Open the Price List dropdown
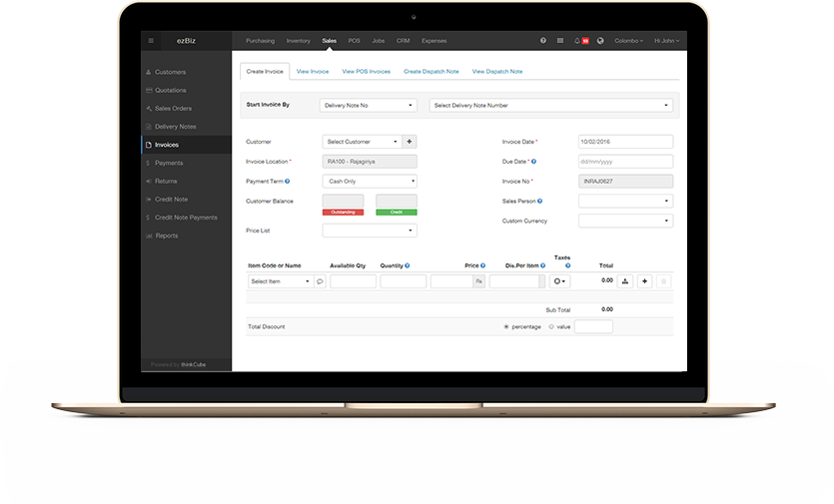Image resolution: width=834 pixels, height=504 pixels. click(x=370, y=231)
